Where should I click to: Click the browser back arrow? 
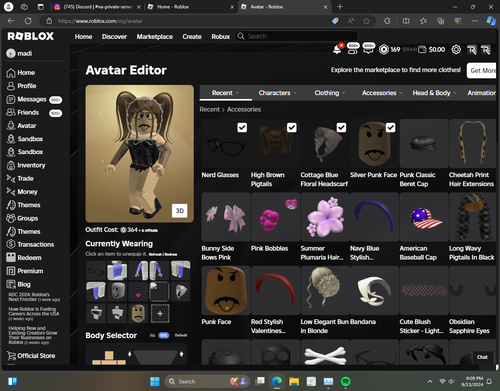(x=11, y=21)
